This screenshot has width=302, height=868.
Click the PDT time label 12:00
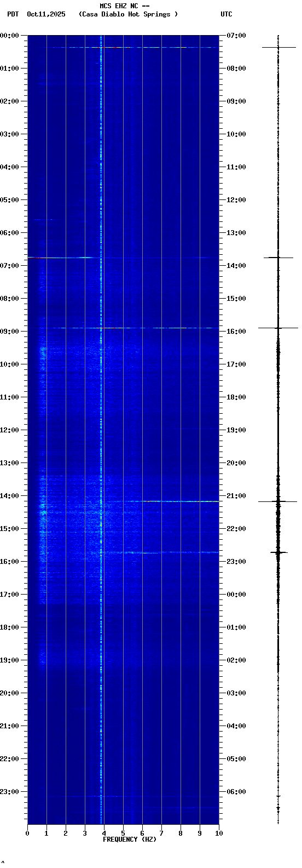[10, 430]
